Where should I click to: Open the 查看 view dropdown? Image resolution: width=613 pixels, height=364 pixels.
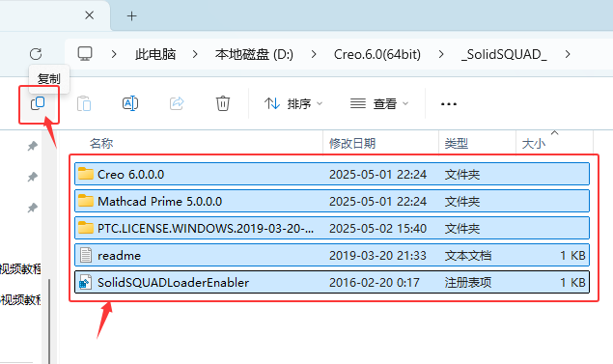pyautogui.click(x=379, y=103)
